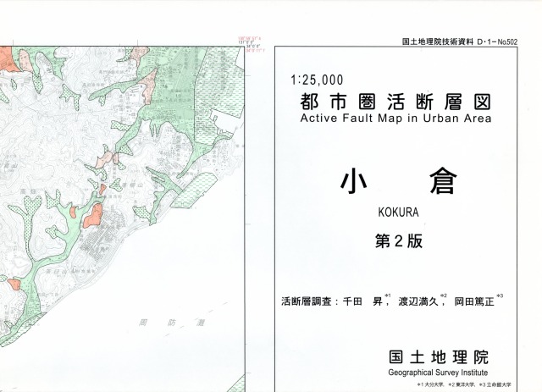The image size is (542, 392).
Task: Select header "国土地理院技術資料 D・1-No.502"
Action: [460, 41]
